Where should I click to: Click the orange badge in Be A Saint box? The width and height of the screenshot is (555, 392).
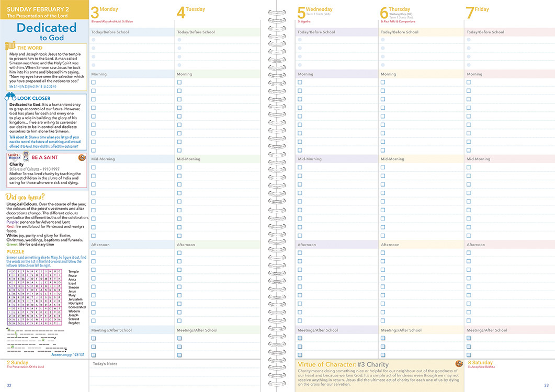[x=82, y=157]
